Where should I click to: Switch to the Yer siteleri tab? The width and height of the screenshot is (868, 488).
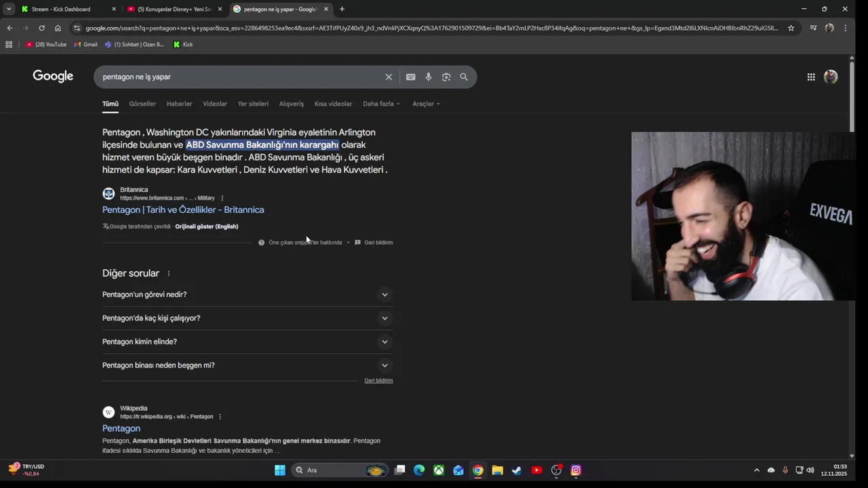click(253, 104)
